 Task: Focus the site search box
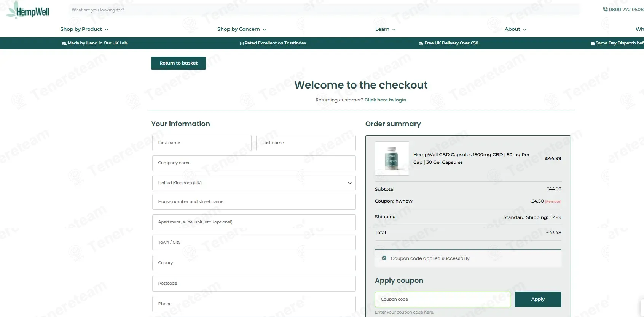pos(324,10)
